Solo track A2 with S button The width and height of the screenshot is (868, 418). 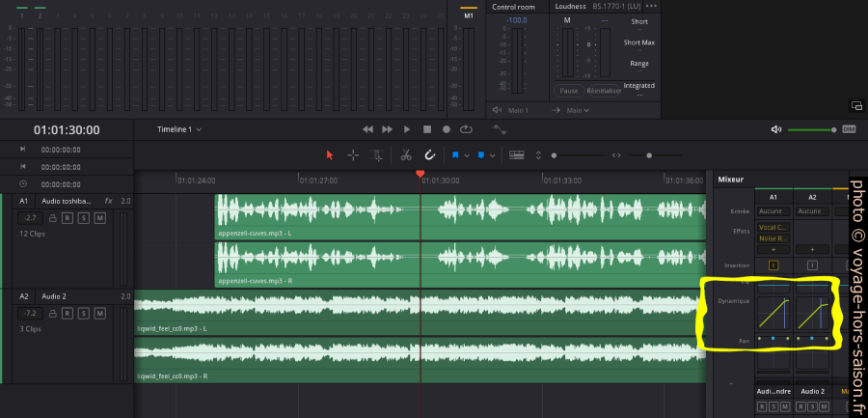(83, 314)
